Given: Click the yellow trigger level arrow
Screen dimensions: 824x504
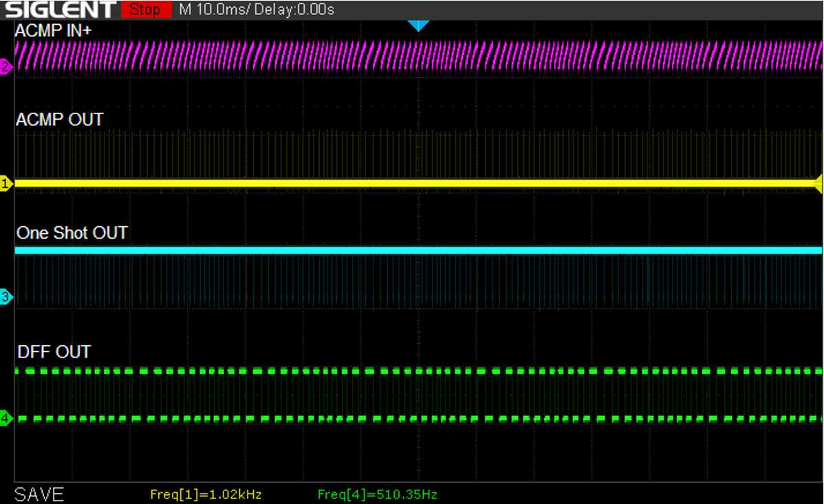Looking at the screenshot, I should (818, 183).
